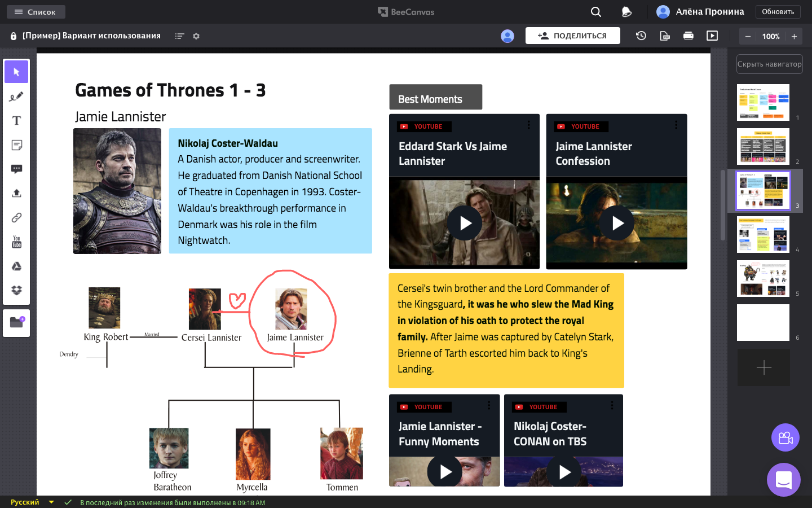Open page 5 thumbnail in navigator
Screen dimensions: 812x508
(763, 278)
